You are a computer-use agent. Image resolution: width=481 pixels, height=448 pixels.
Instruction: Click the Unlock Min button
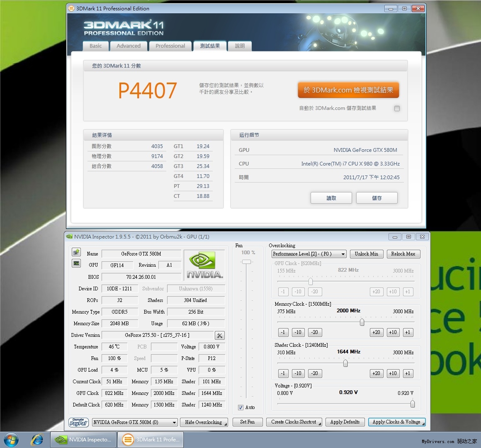point(367,254)
